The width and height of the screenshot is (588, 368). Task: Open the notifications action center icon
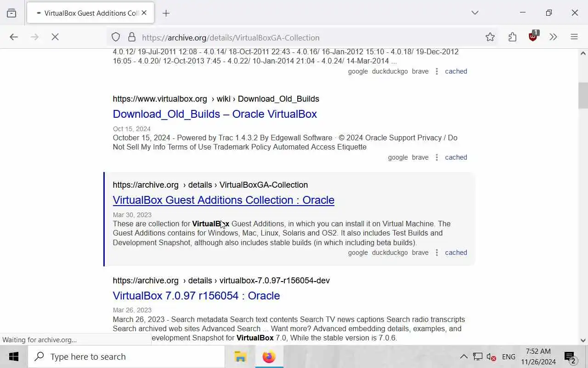[570, 356]
